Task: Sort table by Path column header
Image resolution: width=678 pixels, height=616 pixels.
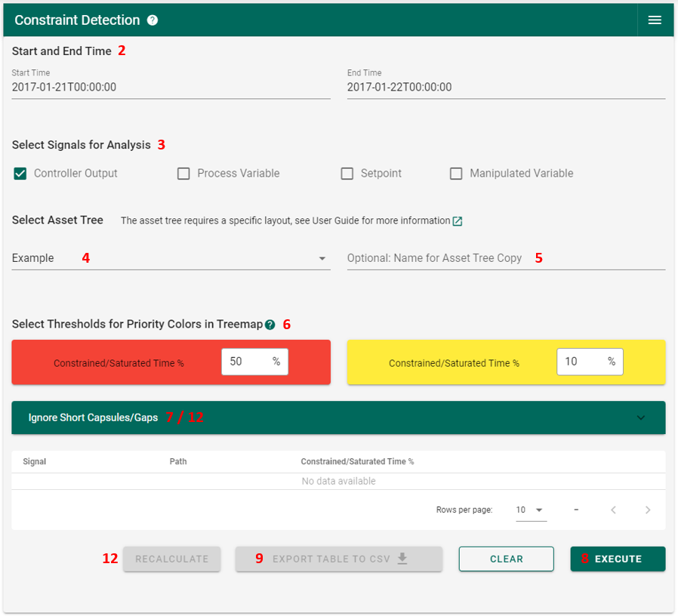Action: pos(177,461)
